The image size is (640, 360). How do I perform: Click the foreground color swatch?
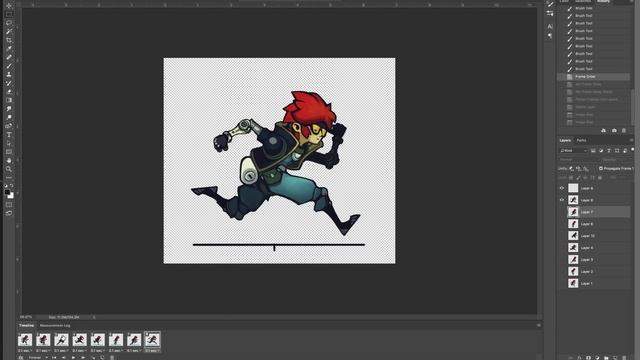7,193
